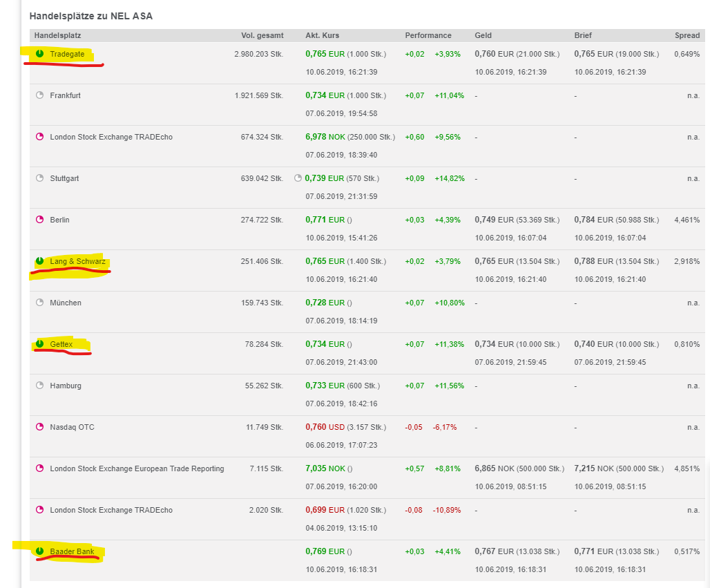This screenshot has width=710, height=588.
Task: Click the green status icon beside Gettex
Action: pyautogui.click(x=39, y=344)
